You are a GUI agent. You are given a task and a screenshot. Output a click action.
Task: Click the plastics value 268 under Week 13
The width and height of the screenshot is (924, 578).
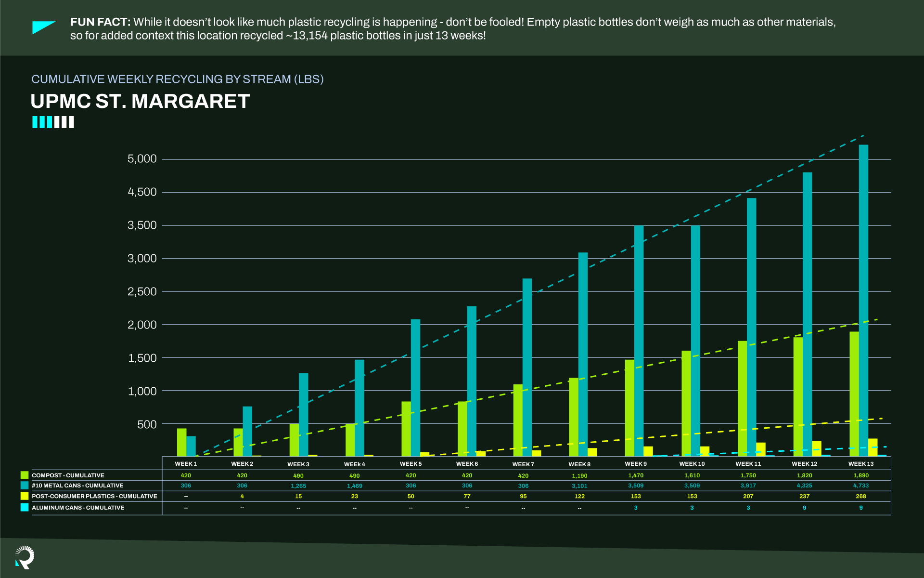pos(861,496)
